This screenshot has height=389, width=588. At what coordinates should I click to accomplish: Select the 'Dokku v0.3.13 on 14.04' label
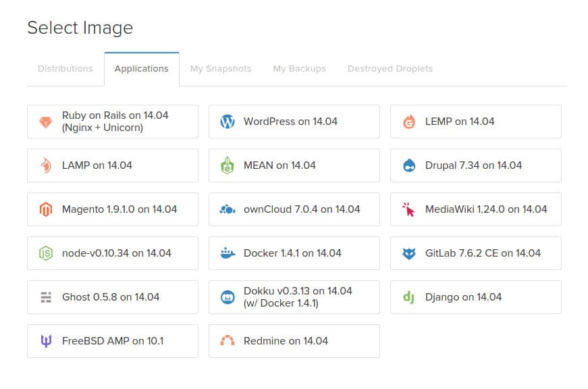[x=298, y=290]
